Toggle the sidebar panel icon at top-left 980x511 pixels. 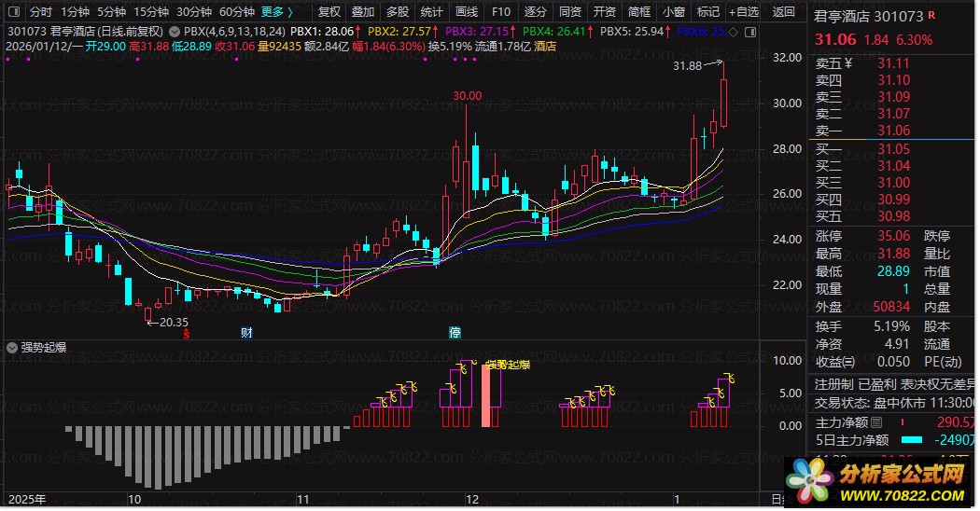tap(14, 12)
